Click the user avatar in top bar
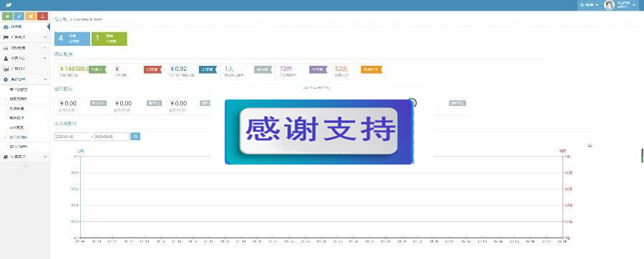 pos(609,5)
